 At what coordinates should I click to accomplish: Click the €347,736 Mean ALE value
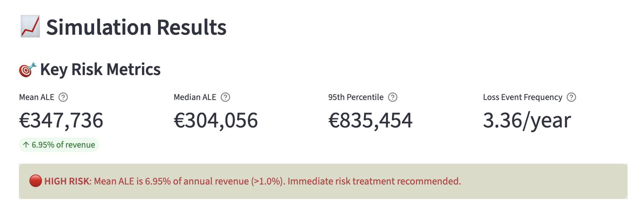point(61,120)
